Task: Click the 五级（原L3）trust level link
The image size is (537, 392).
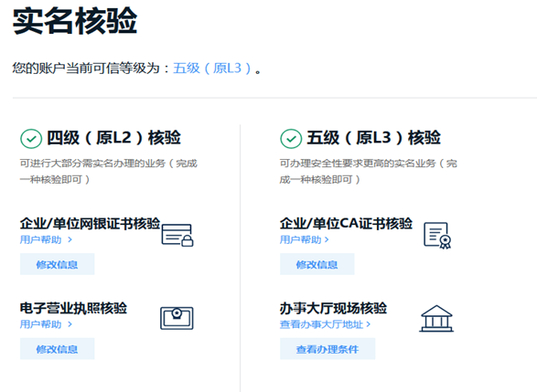Action: pos(212,68)
